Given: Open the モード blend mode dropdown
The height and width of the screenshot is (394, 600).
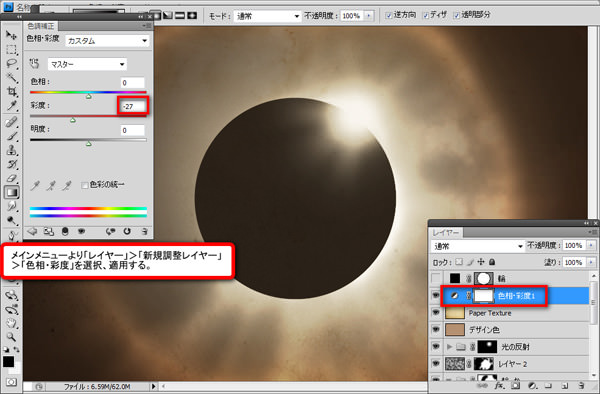Looking at the screenshot, I should (267, 16).
